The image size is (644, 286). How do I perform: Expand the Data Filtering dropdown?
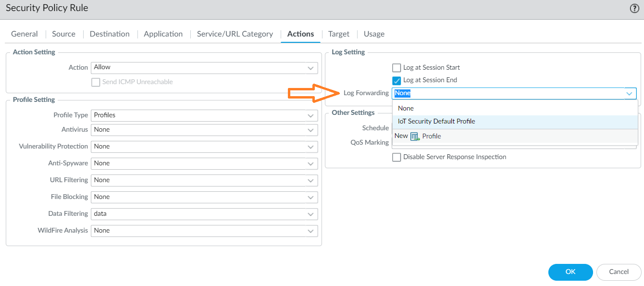click(311, 214)
